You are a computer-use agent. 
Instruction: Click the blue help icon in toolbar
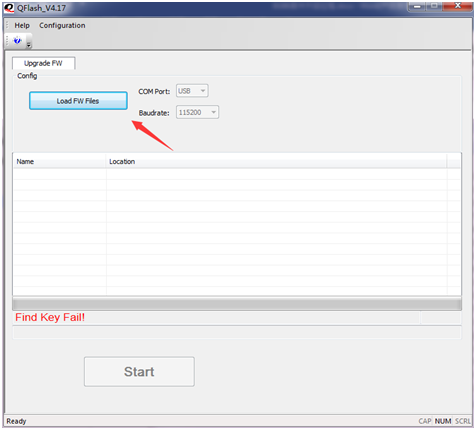17,40
